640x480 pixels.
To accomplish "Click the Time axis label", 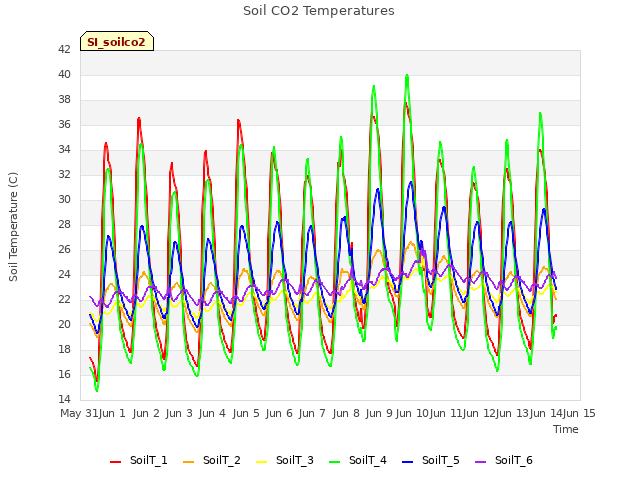I will pos(566,429).
